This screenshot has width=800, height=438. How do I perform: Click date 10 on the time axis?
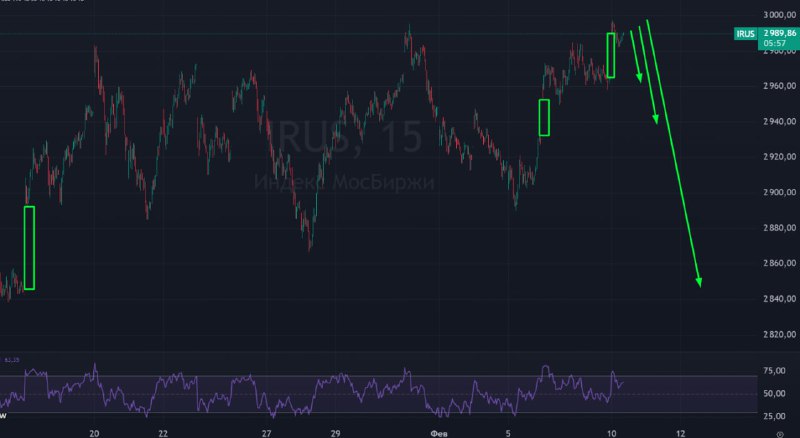tap(612, 434)
